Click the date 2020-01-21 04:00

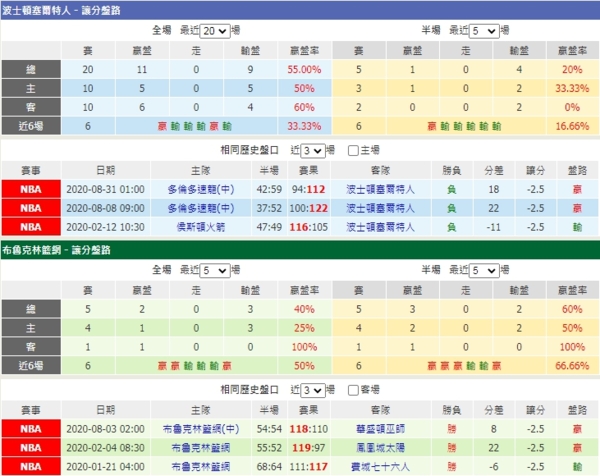106,467
